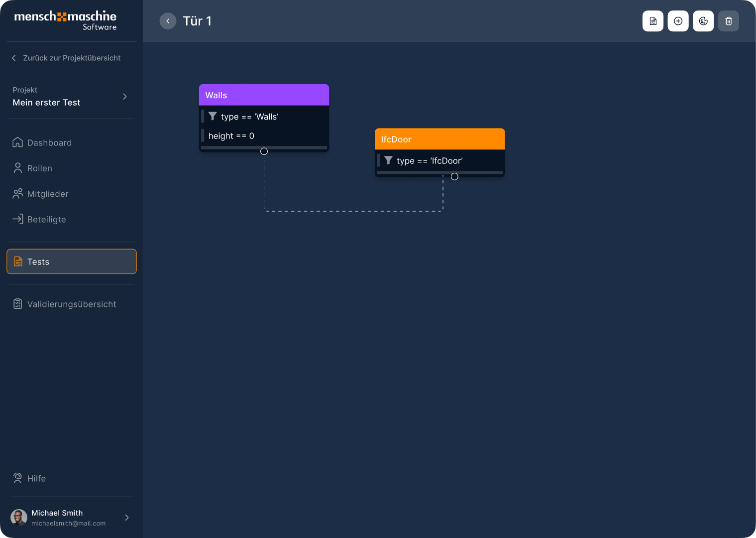Click the trash delete icon
Viewport: 756px width, 538px height.
tap(729, 21)
